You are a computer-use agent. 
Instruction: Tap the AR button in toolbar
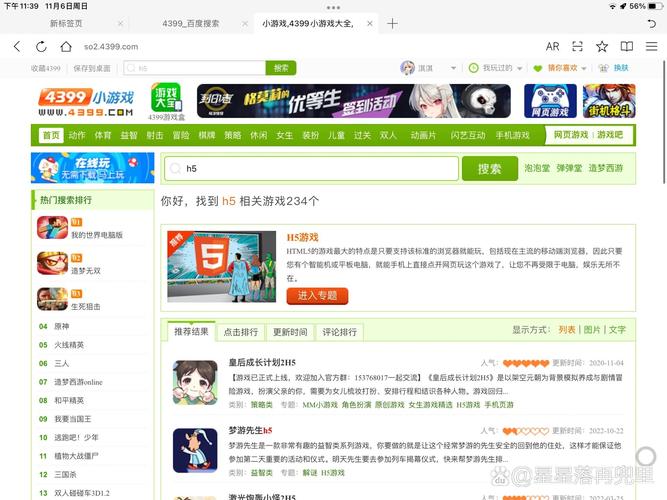point(552,46)
